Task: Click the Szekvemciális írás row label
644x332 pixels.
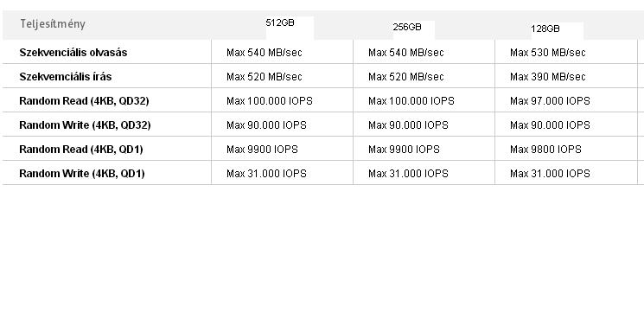Action: (x=66, y=77)
